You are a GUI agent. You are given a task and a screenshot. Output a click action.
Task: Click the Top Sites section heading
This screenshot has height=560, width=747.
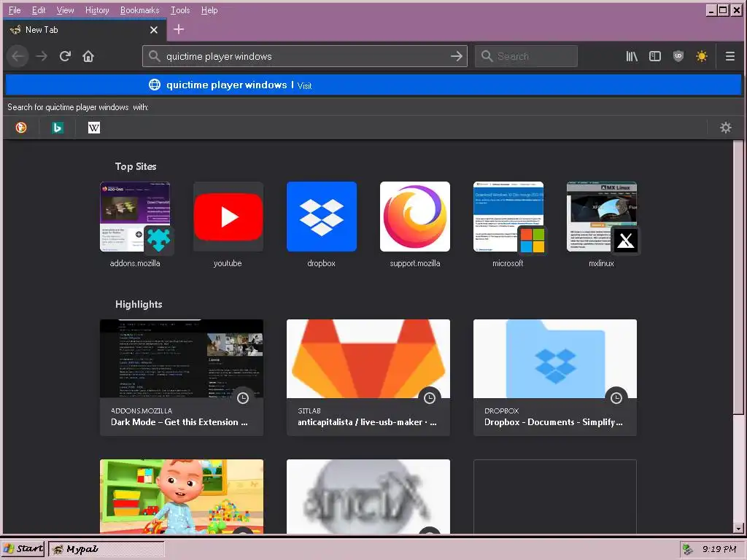[136, 166]
